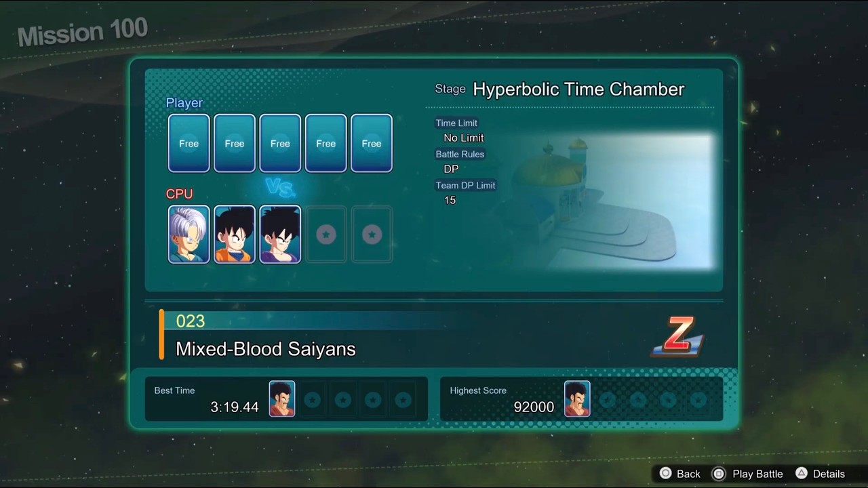Click the Team DP Limit value 15
The image size is (868, 488).
(450, 200)
